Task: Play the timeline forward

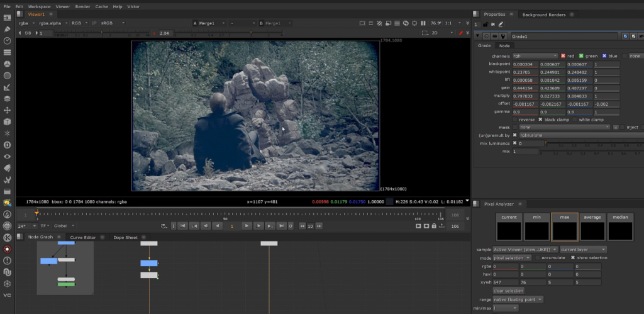Action: (247, 225)
